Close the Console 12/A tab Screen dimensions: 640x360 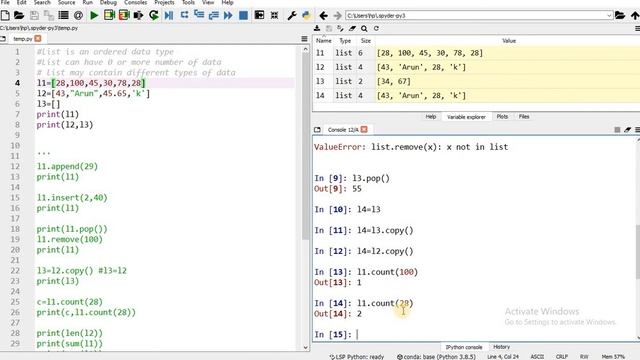click(364, 129)
